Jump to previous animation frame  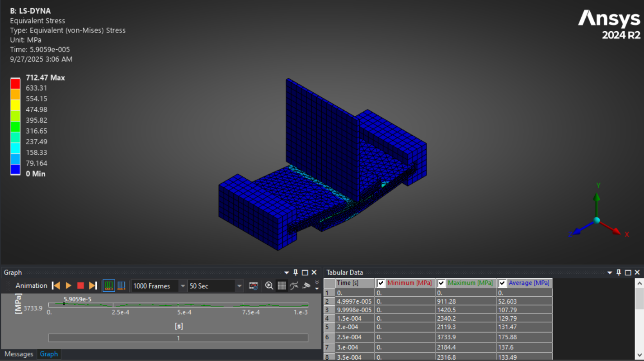pyautogui.click(x=56, y=285)
